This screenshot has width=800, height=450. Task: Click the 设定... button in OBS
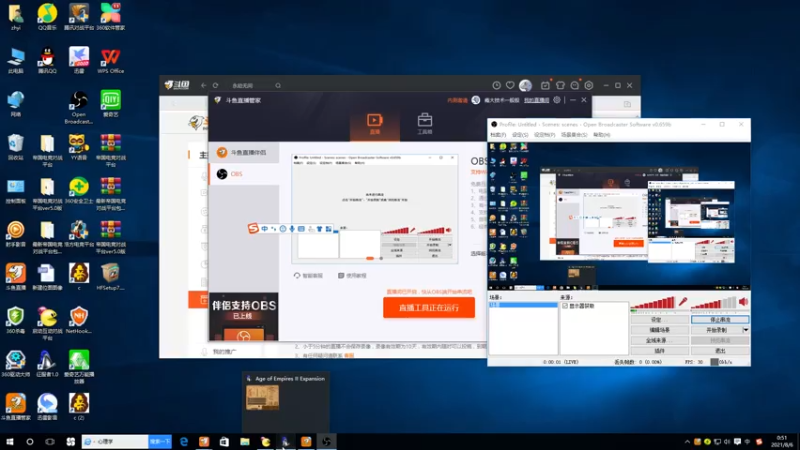point(659,319)
